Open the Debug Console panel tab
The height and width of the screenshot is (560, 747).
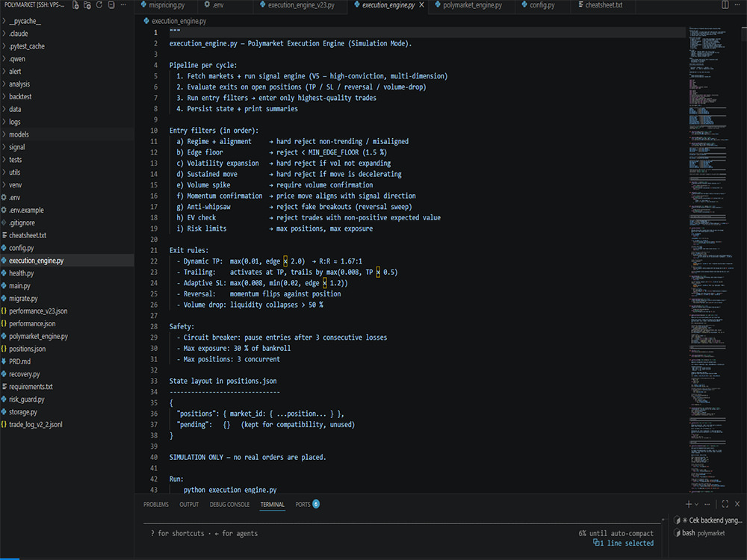(229, 504)
